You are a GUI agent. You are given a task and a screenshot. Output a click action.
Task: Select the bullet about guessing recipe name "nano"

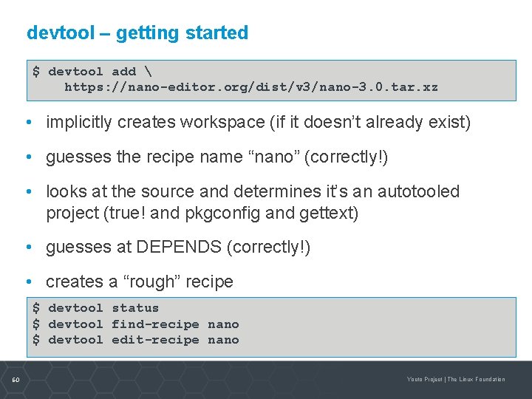[x=216, y=157]
